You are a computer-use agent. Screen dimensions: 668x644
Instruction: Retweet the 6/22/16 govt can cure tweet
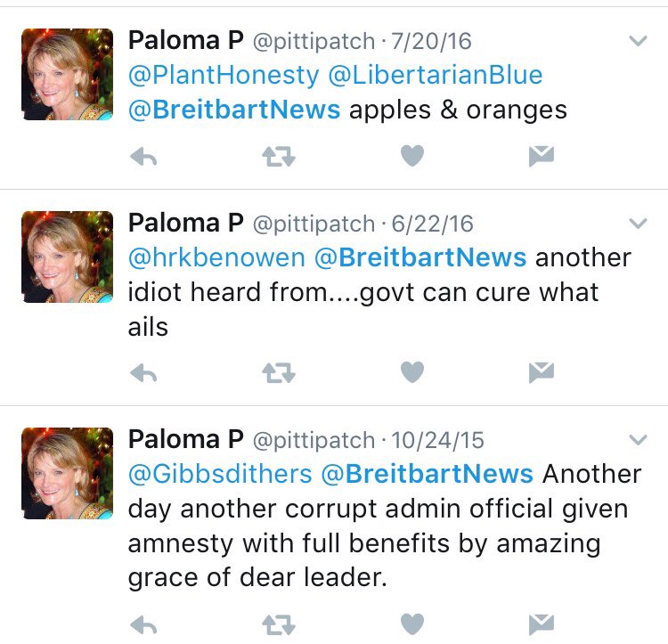(279, 372)
